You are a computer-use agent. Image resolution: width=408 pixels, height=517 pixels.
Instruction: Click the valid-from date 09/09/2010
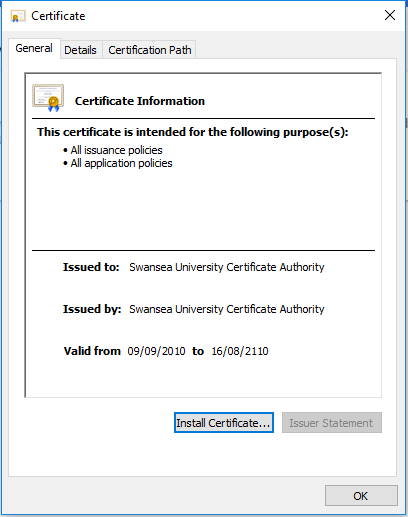pyautogui.click(x=156, y=351)
